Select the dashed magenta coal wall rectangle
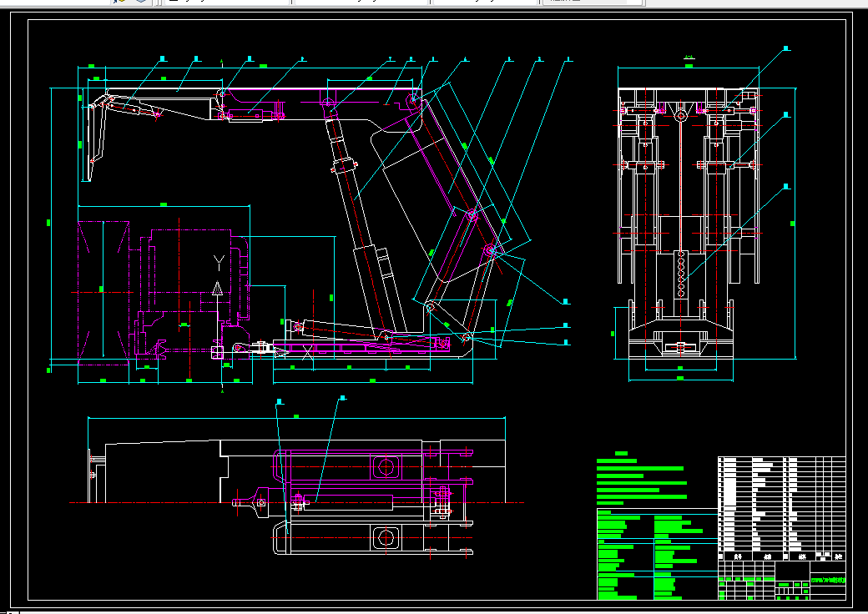 point(103,293)
